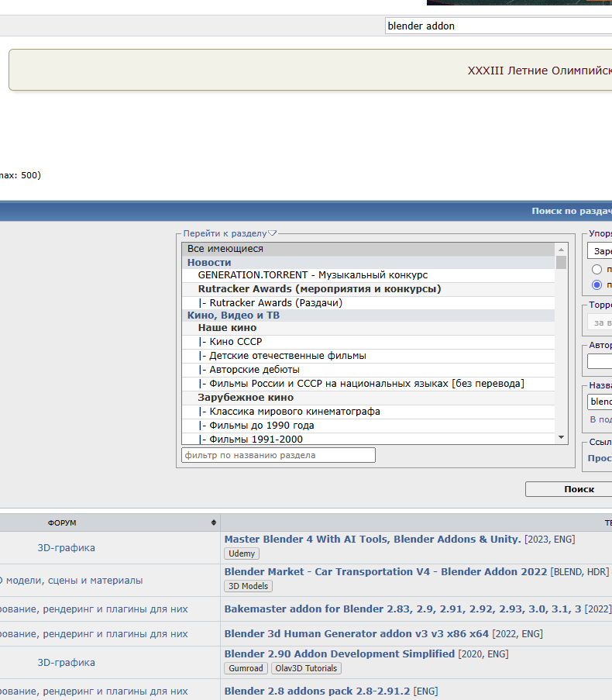Select '|- Фильмы до 1990 года' subsection
612x700 pixels.
pyautogui.click(x=368, y=426)
